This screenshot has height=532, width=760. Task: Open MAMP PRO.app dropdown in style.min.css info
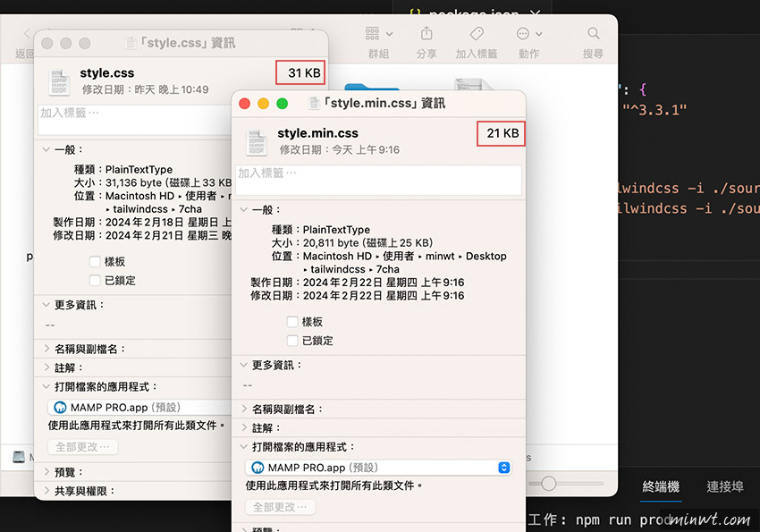coord(378,468)
